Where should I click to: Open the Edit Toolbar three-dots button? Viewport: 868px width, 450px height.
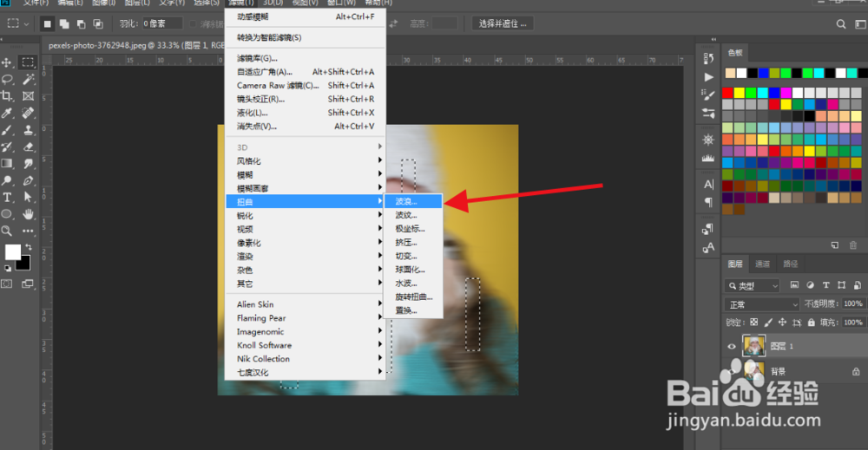[x=29, y=232]
